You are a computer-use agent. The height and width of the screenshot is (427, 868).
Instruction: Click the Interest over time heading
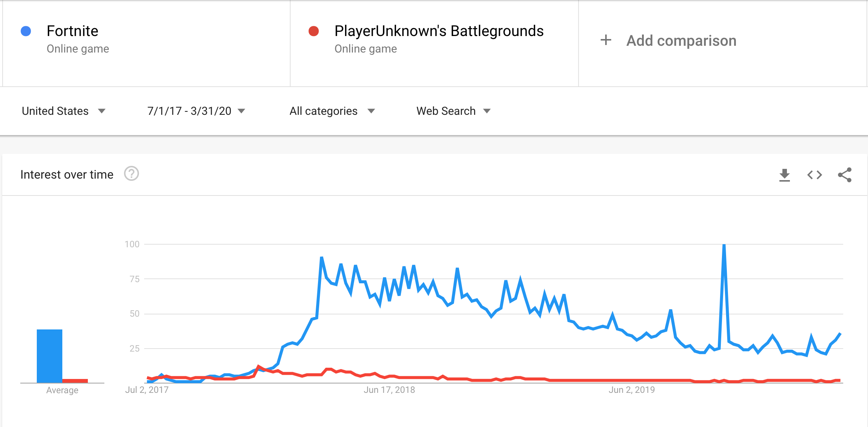pos(67,174)
